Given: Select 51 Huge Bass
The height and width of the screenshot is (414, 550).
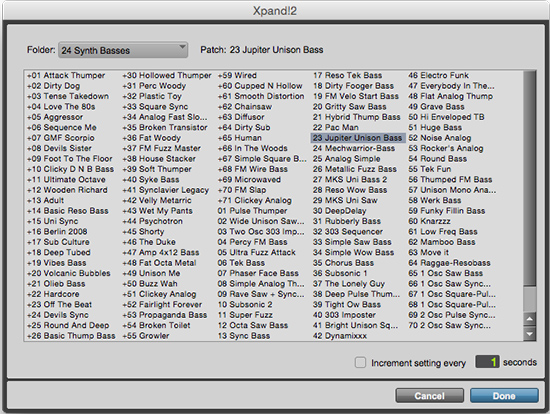Looking at the screenshot, I should point(435,127).
